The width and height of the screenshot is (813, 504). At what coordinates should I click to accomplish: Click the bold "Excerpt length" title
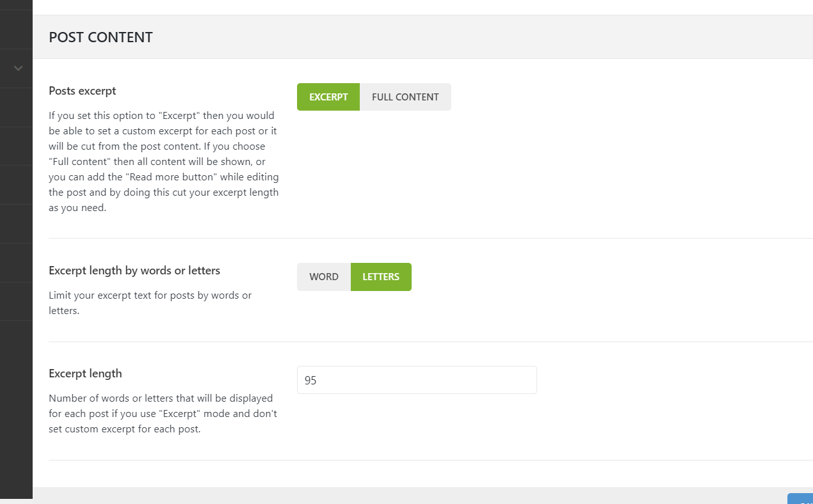(x=85, y=374)
